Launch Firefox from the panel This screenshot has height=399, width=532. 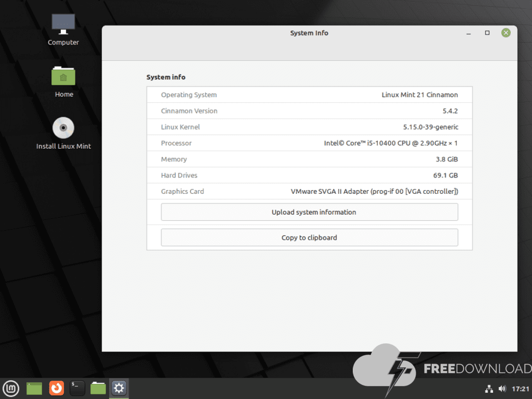coord(56,388)
